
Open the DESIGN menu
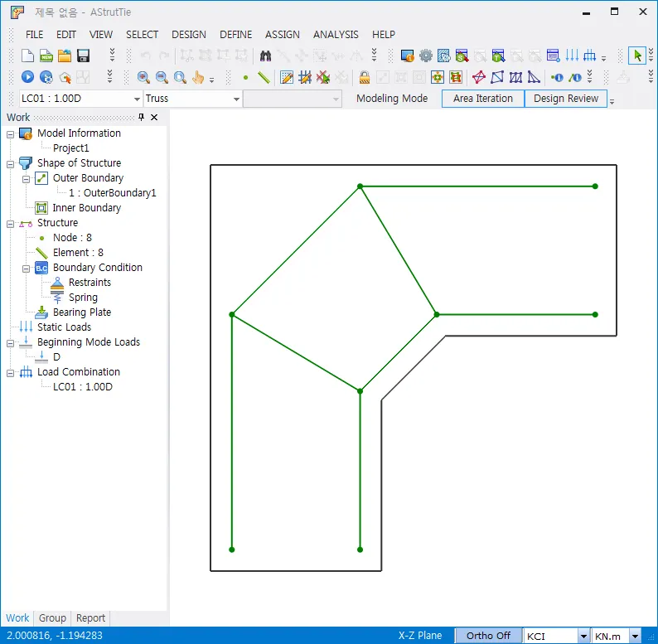pyautogui.click(x=189, y=35)
